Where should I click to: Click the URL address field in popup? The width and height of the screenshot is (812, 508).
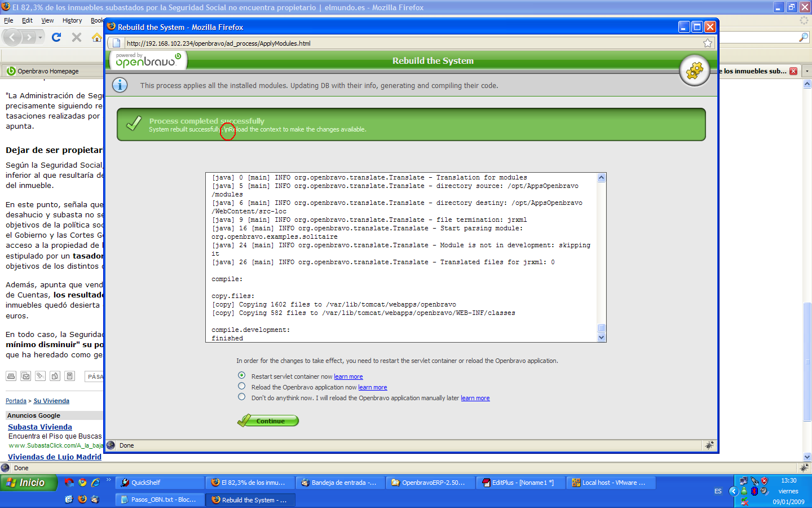pyautogui.click(x=395, y=43)
